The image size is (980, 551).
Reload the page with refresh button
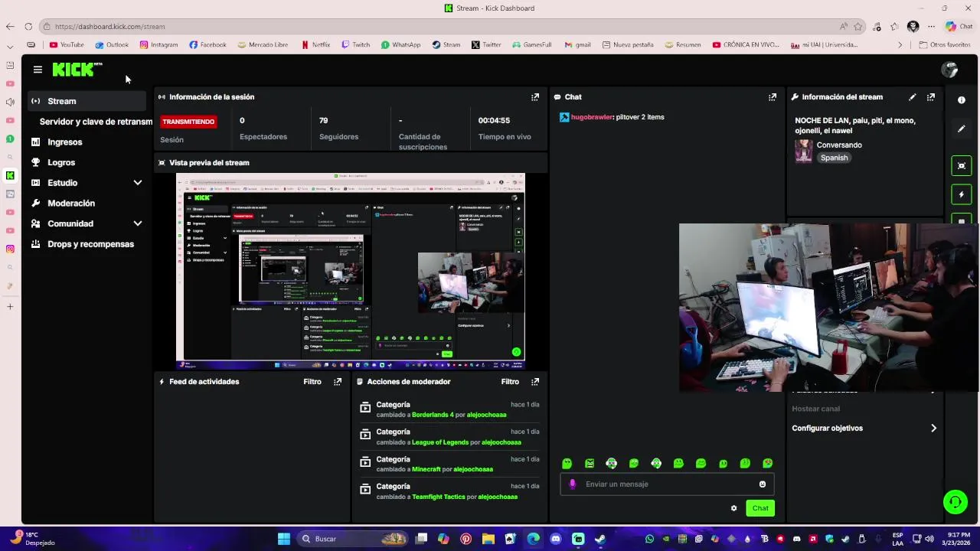point(28,27)
